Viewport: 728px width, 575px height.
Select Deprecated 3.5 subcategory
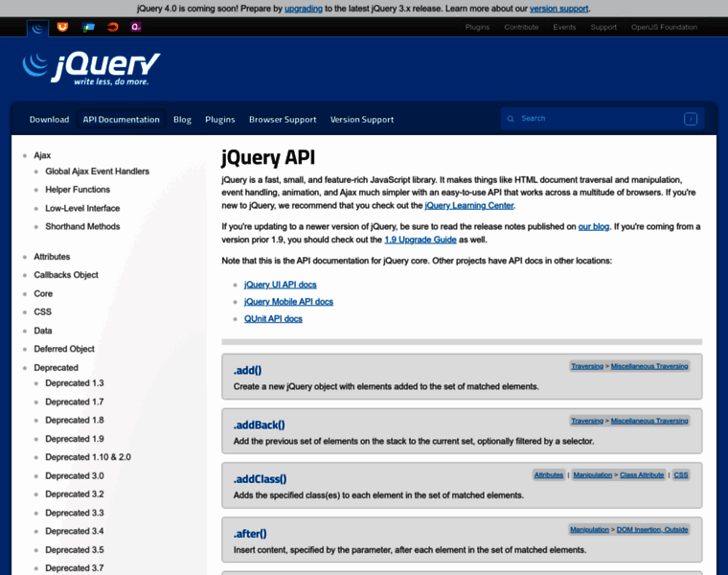point(75,549)
